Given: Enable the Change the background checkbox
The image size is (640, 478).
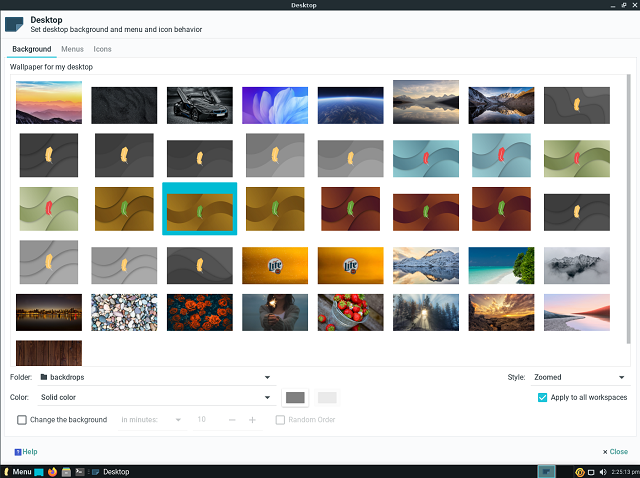Looking at the screenshot, I should coord(22,420).
